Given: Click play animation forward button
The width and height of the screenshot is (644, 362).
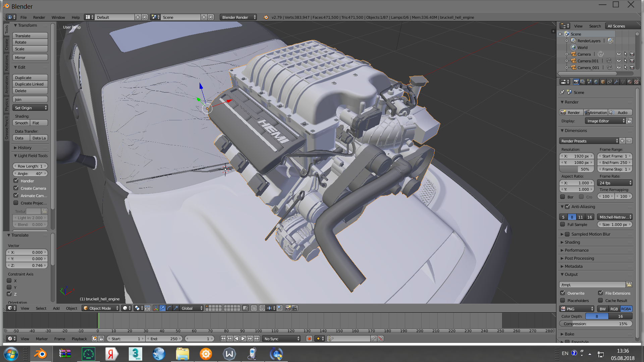Looking at the screenshot, I should [x=243, y=339].
